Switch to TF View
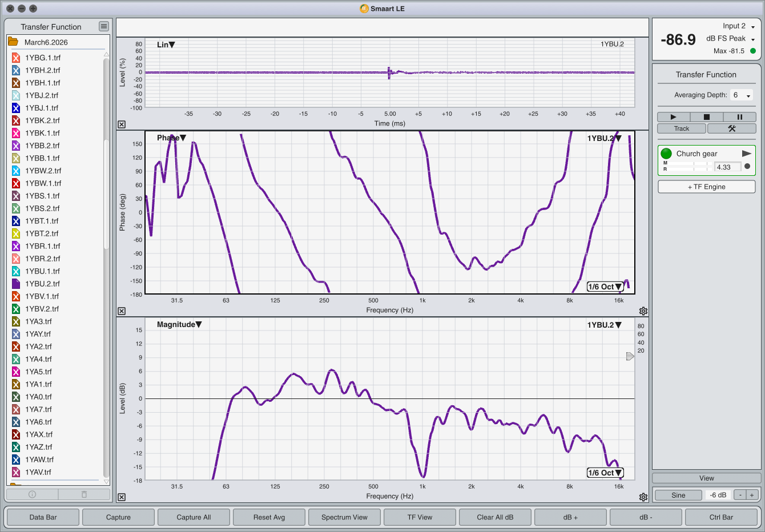The width and height of the screenshot is (765, 532). 420,517
